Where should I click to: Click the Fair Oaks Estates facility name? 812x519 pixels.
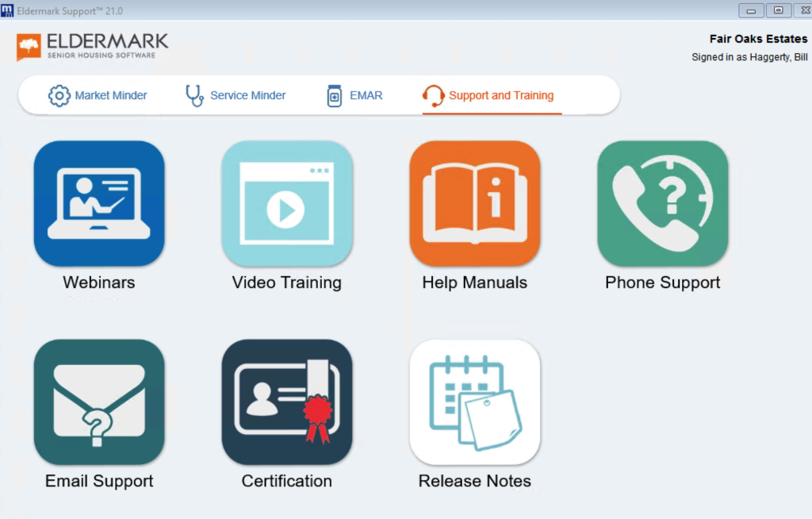click(758, 39)
